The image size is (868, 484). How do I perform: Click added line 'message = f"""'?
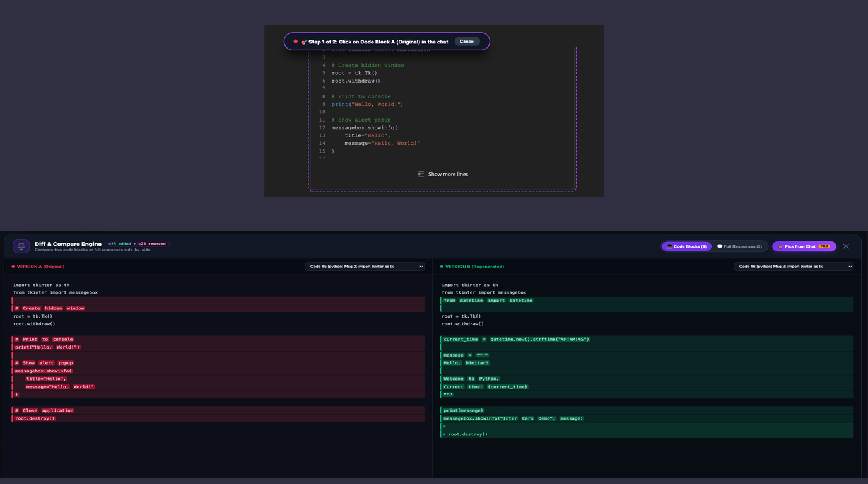[x=647, y=355]
